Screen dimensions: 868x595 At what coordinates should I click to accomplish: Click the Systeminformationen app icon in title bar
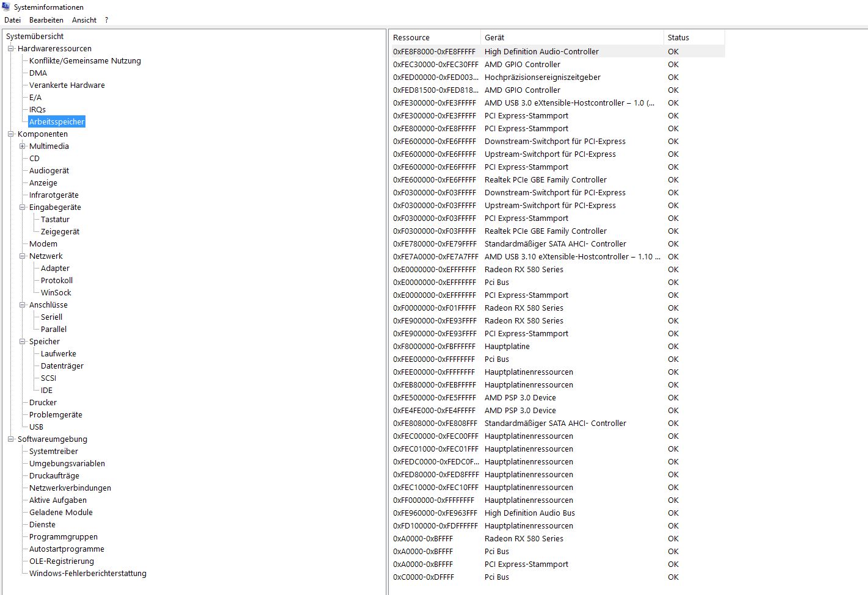[x=6, y=7]
